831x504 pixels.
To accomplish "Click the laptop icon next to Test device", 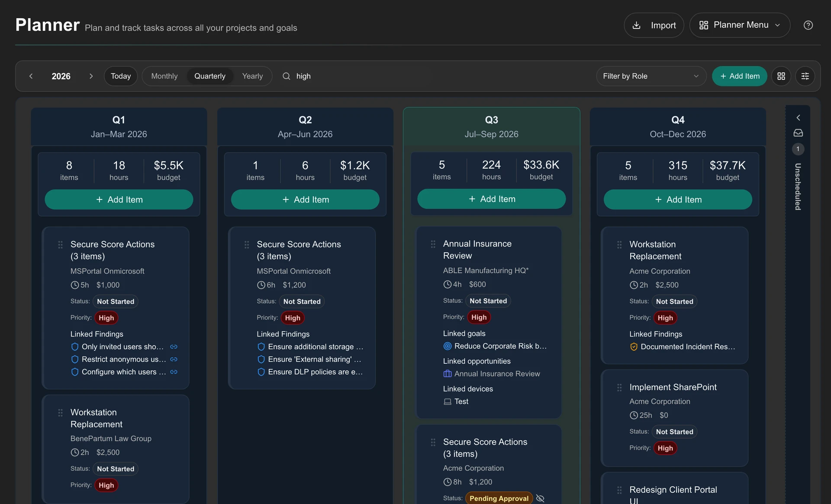I will tap(448, 401).
